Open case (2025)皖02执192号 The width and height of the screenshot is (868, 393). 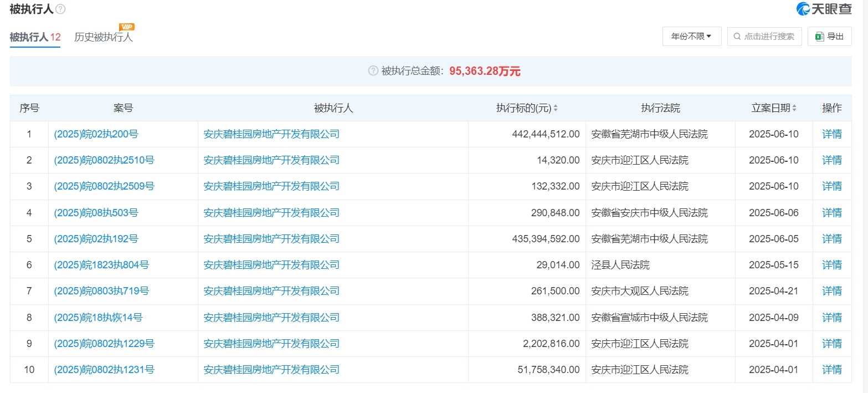point(96,239)
